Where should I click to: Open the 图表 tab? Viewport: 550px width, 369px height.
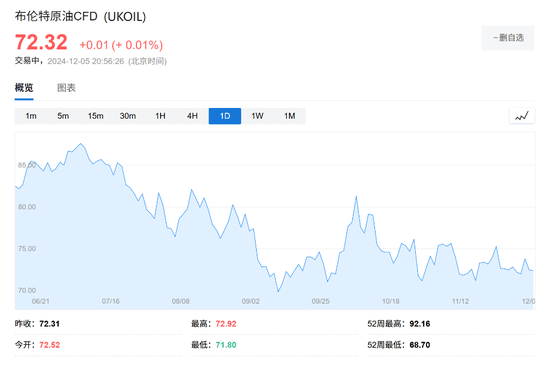(x=66, y=88)
